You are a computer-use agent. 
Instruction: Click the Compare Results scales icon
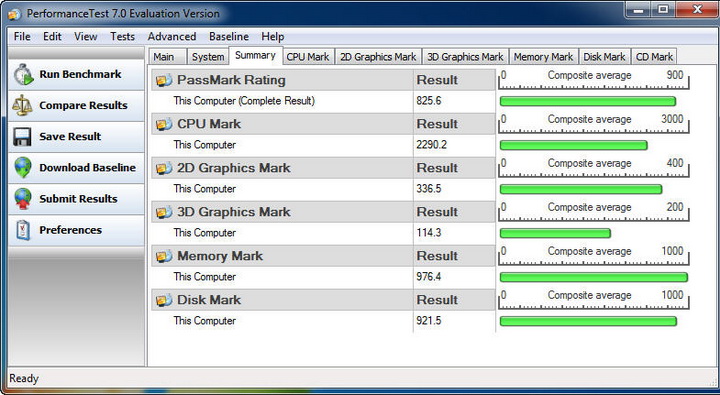(22, 105)
